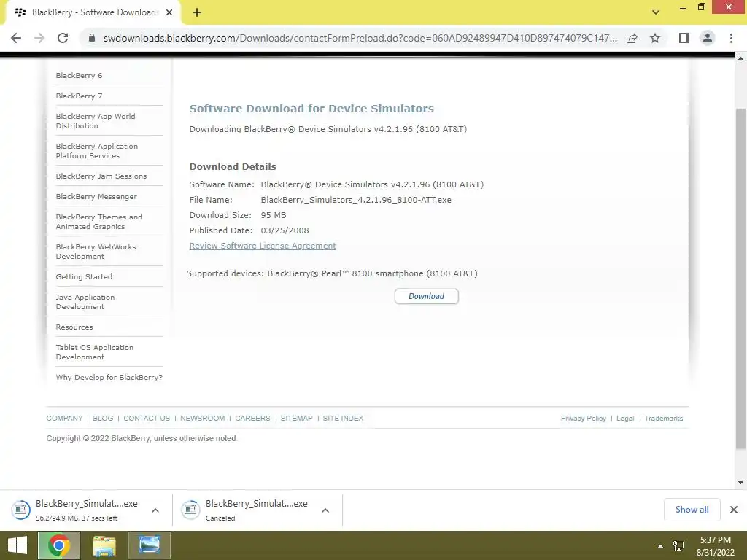Click the network tray icon
Image resolution: width=747 pixels, height=560 pixels.
pyautogui.click(x=678, y=545)
